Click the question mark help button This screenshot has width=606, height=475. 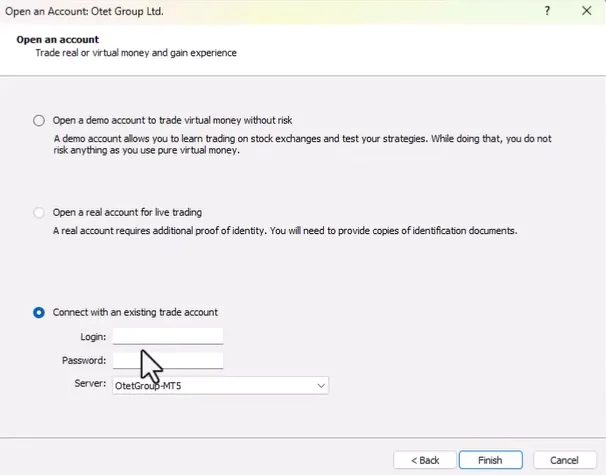pos(547,11)
